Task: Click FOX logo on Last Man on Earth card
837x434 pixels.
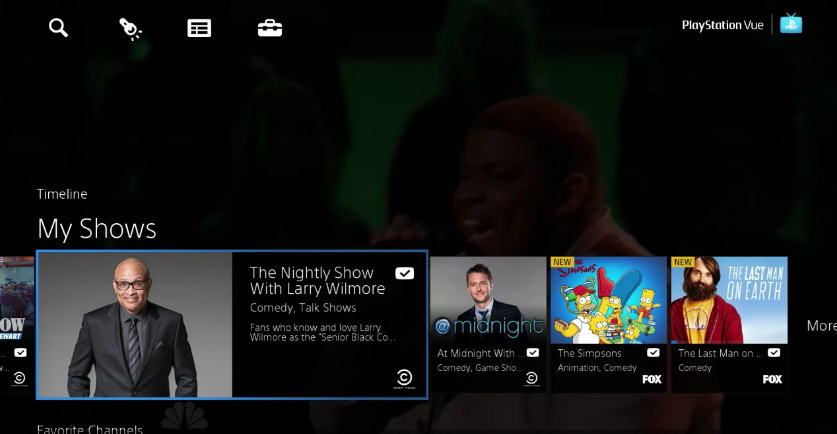Action: 772,379
